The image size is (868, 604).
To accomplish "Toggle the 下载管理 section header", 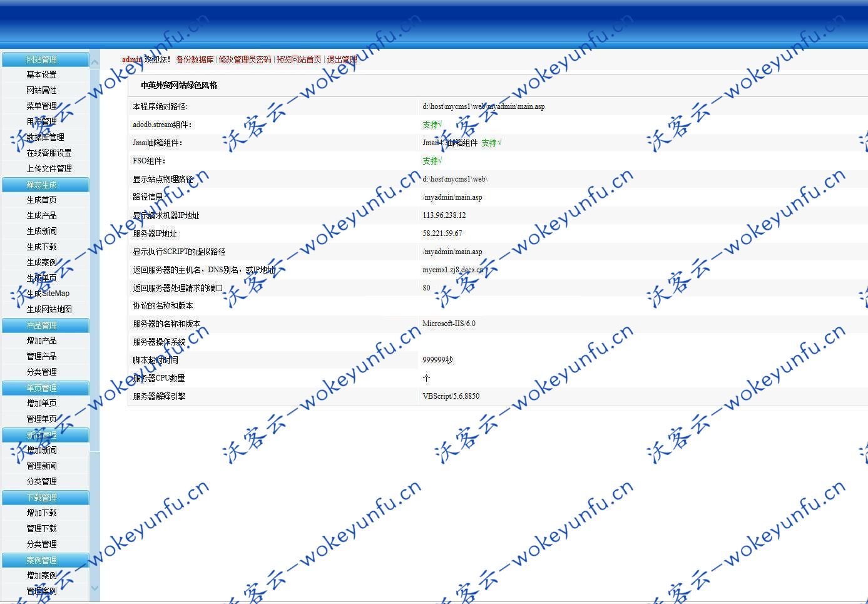I will click(x=45, y=498).
